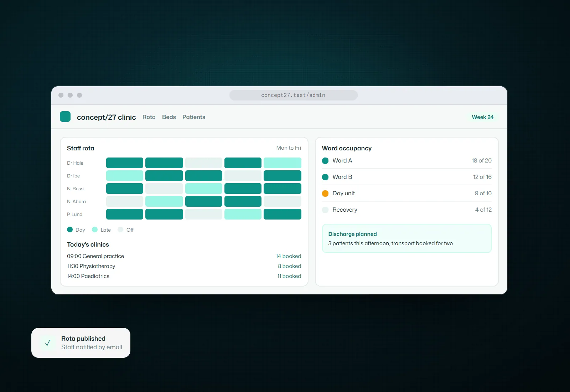Click 14:00 Paediatrics clinic row
The image size is (570, 392).
click(184, 276)
